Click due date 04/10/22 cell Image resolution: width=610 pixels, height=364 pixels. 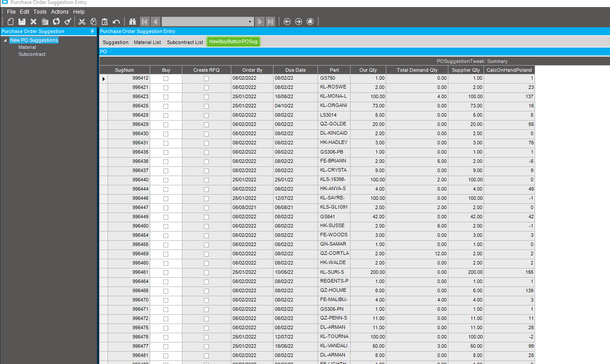(x=296, y=106)
